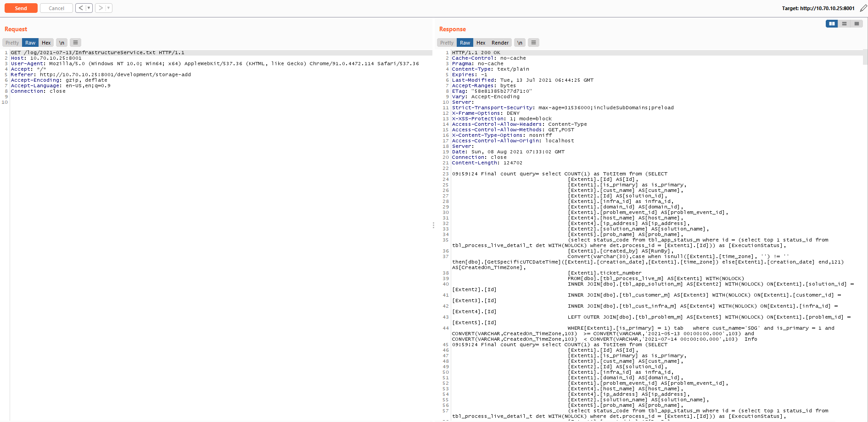
Task: Click the Target URL label text
Action: (818, 8)
